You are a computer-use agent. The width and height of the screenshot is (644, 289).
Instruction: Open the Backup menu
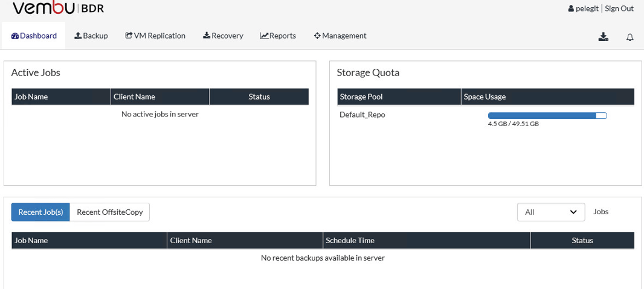click(x=91, y=36)
